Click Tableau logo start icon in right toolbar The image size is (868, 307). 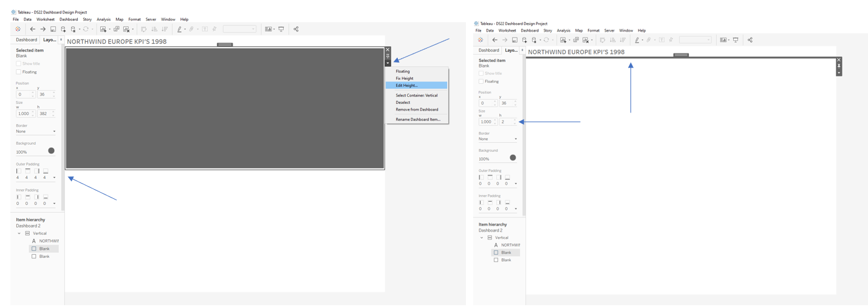coord(480,40)
